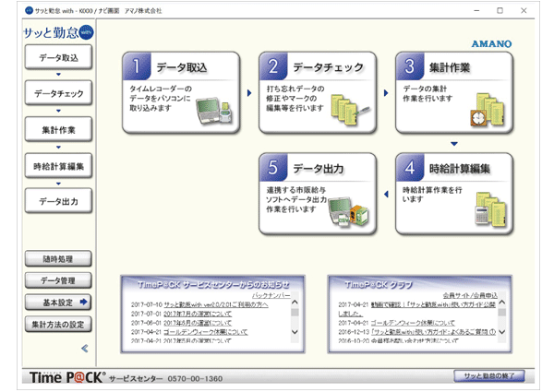This screenshot has width=554, height=392.
Task: Click the date 2017-07-10 in news list
Action: [x=147, y=304]
